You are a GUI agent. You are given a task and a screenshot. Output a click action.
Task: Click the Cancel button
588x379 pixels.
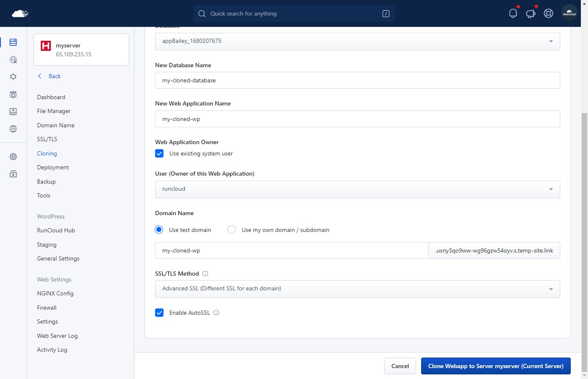point(400,366)
